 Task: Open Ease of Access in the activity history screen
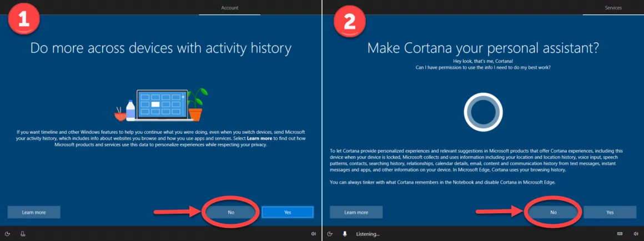point(8,234)
